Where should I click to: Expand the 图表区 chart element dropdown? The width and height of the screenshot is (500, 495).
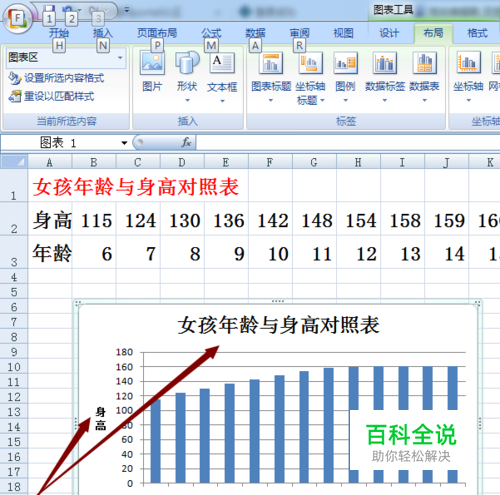(120, 58)
